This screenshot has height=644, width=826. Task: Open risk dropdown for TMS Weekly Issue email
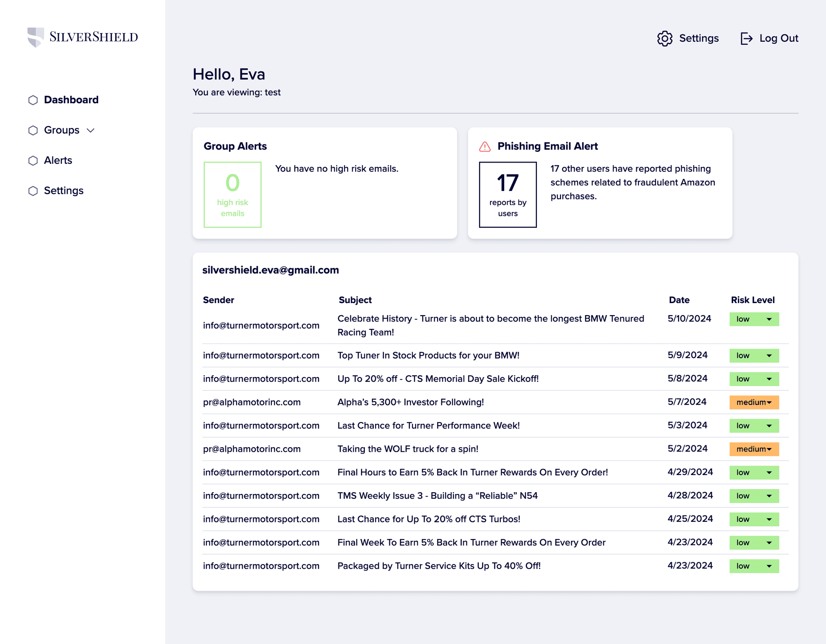point(754,496)
